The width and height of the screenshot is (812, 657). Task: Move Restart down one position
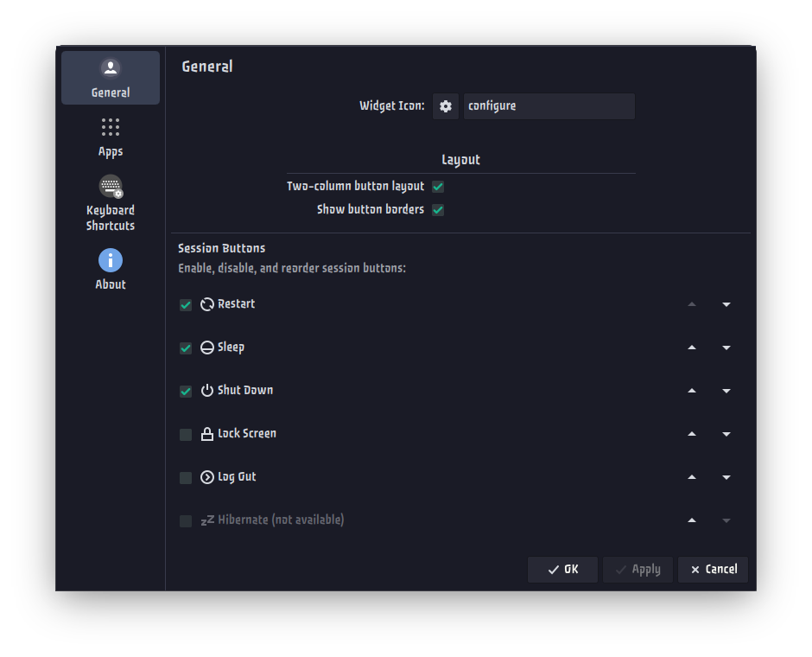[x=726, y=304]
